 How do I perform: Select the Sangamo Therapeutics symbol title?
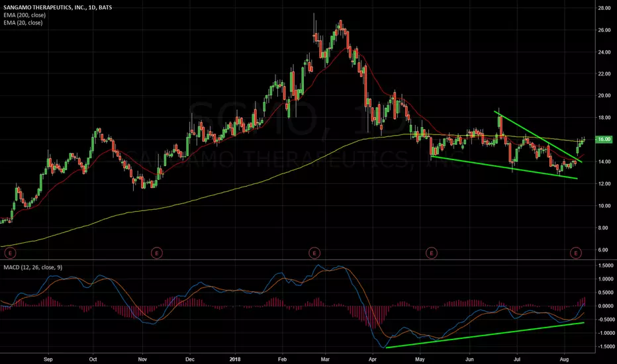[58, 7]
